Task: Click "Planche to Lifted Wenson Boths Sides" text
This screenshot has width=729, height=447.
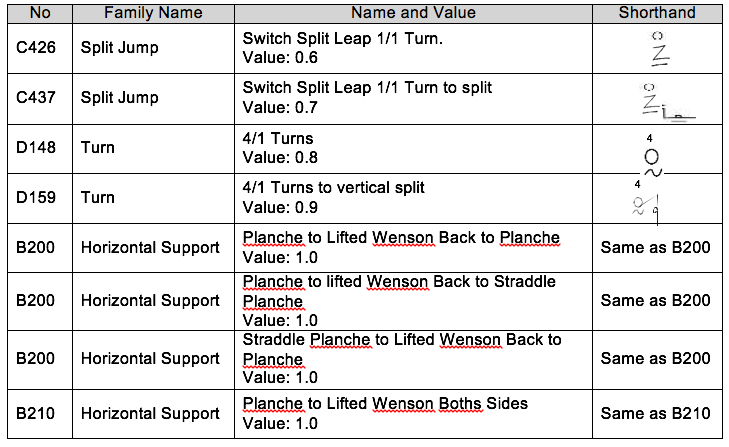Action: click(x=385, y=403)
